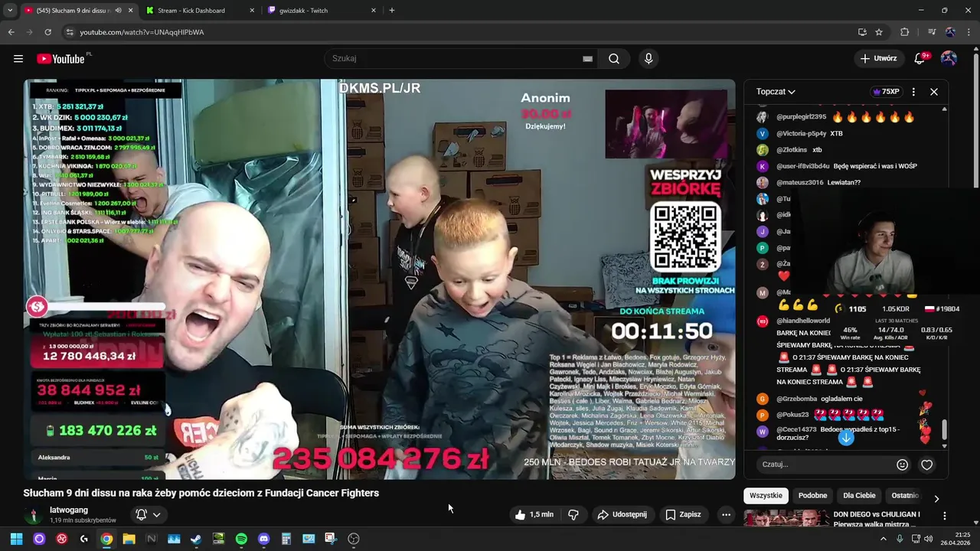Open the YouTube hamburger guide menu

pyautogui.click(x=18, y=59)
